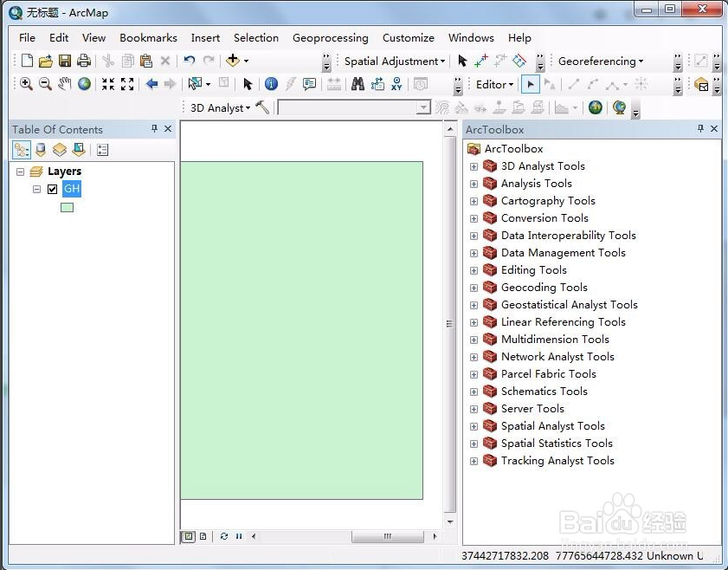This screenshot has height=570, width=728.
Task: Click the Go To XY tool
Action: pos(396,84)
